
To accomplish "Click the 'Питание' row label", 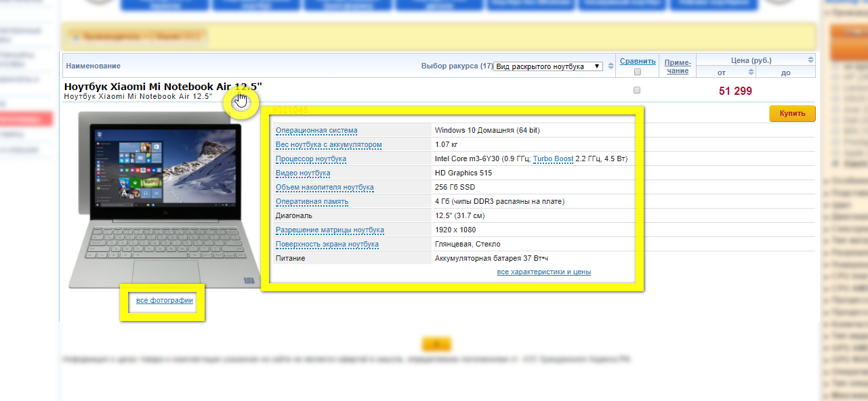I will pos(290,258).
